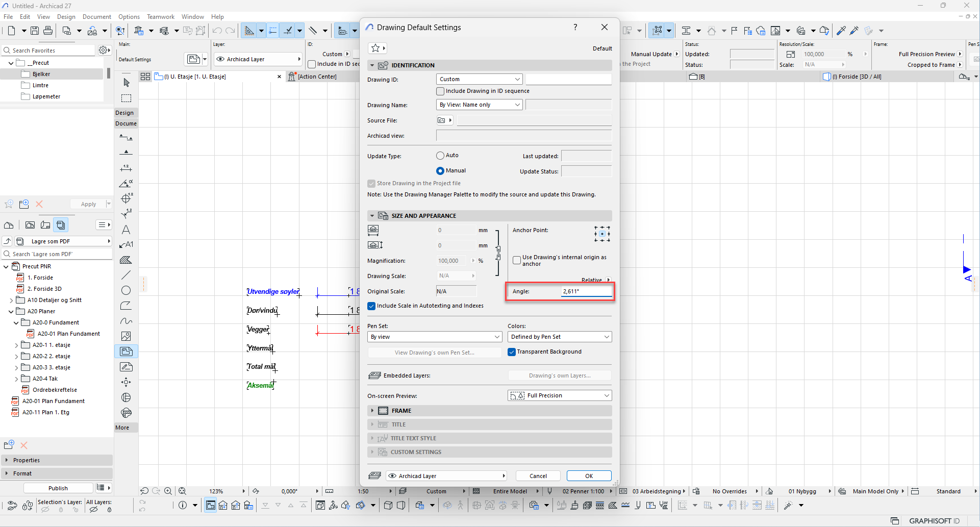Enable Include Drawing in ID sequence
Viewport: 980px width, 527px height.
click(440, 91)
